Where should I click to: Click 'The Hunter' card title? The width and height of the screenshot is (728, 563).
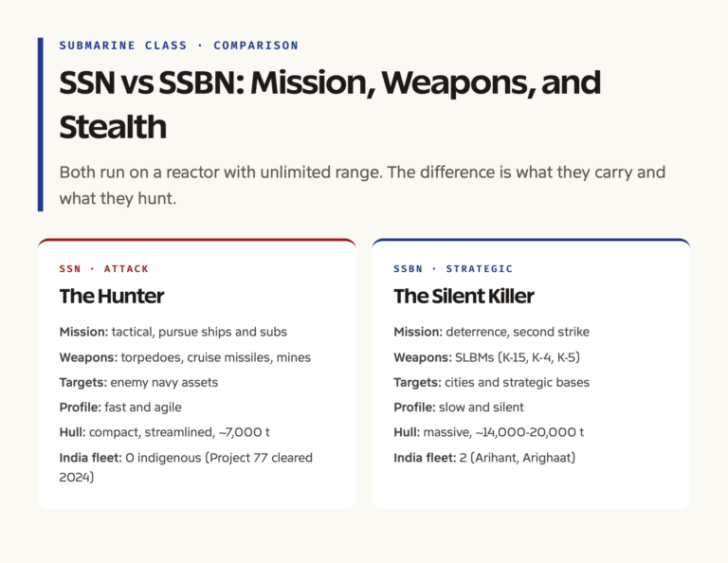tap(112, 296)
